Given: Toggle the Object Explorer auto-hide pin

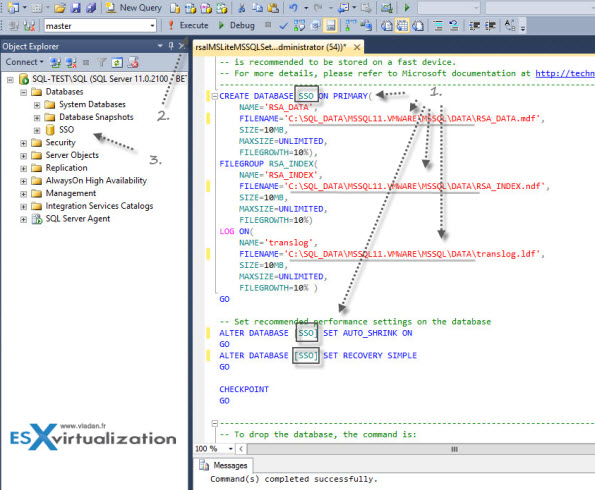Looking at the screenshot, I should tap(171, 46).
